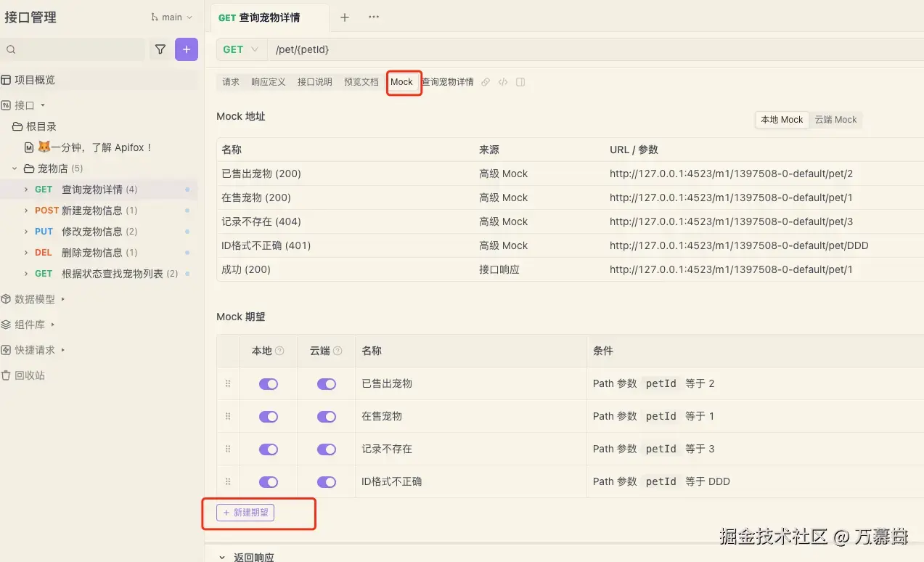Click the 组件库 layers icon
Screen dimensions: 924x562
(x=6, y=325)
